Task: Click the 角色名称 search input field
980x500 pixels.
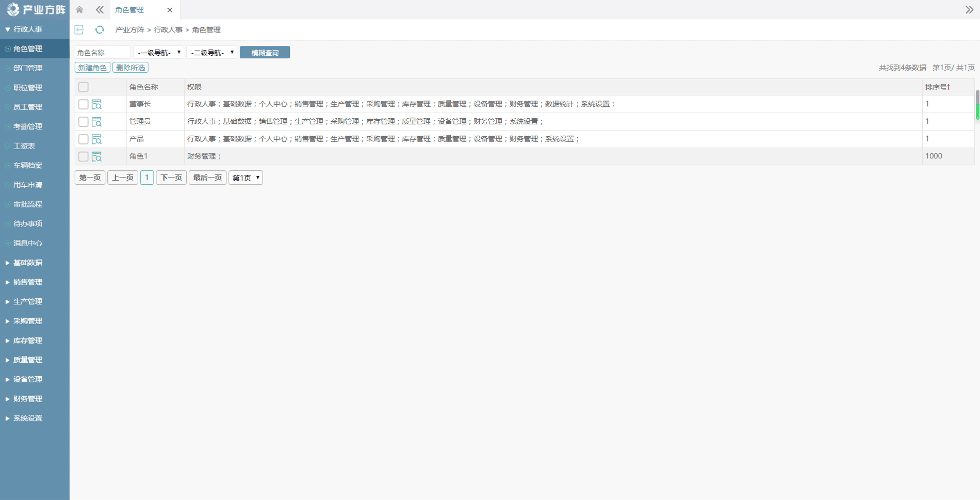Action: click(103, 53)
